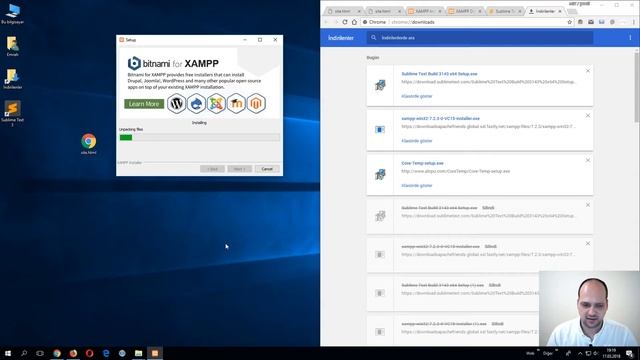640x360 pixels.
Task: Switch to the Sublime Text Chrome tab
Action: pos(504,11)
